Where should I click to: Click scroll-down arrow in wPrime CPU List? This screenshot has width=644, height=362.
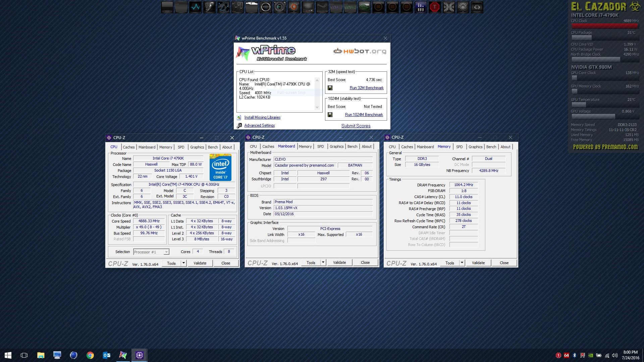317,107
